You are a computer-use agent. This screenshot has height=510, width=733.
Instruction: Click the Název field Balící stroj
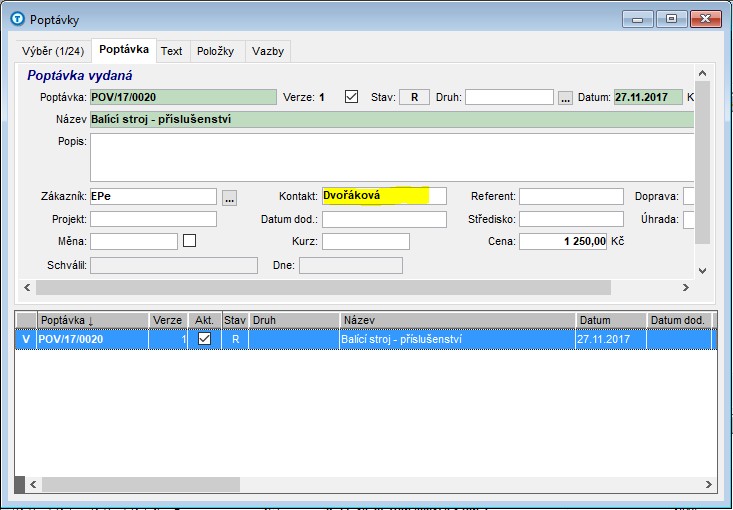point(392,119)
